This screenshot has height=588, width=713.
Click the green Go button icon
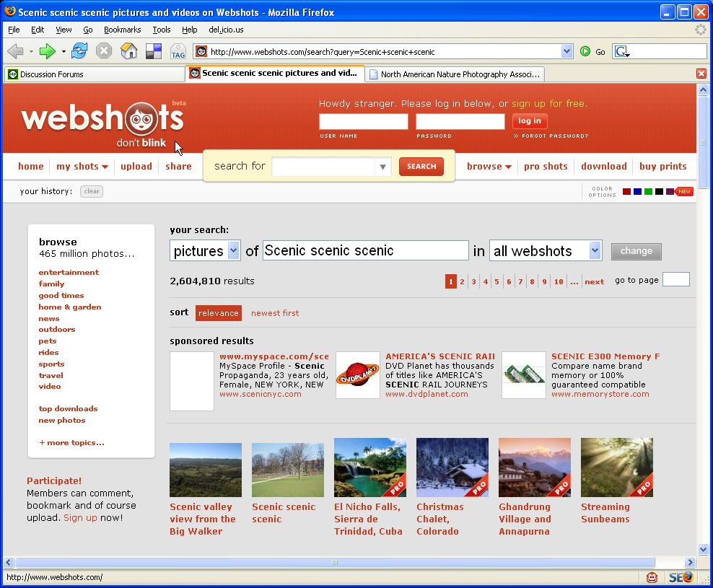(x=585, y=51)
